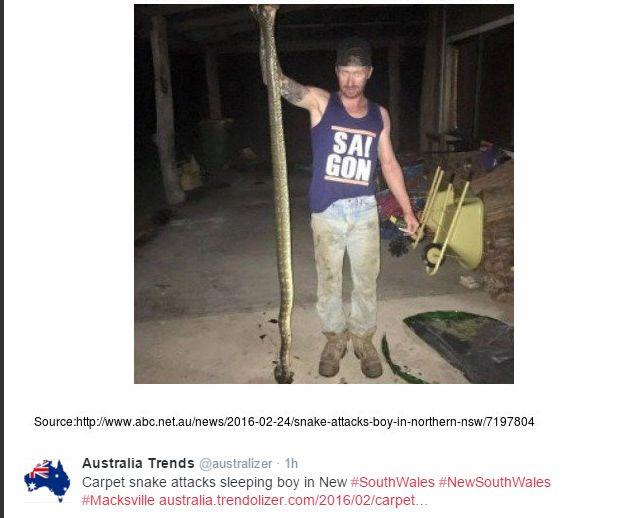Visit the @australizer handle profile
This screenshot has width=641, height=518.
point(235,464)
